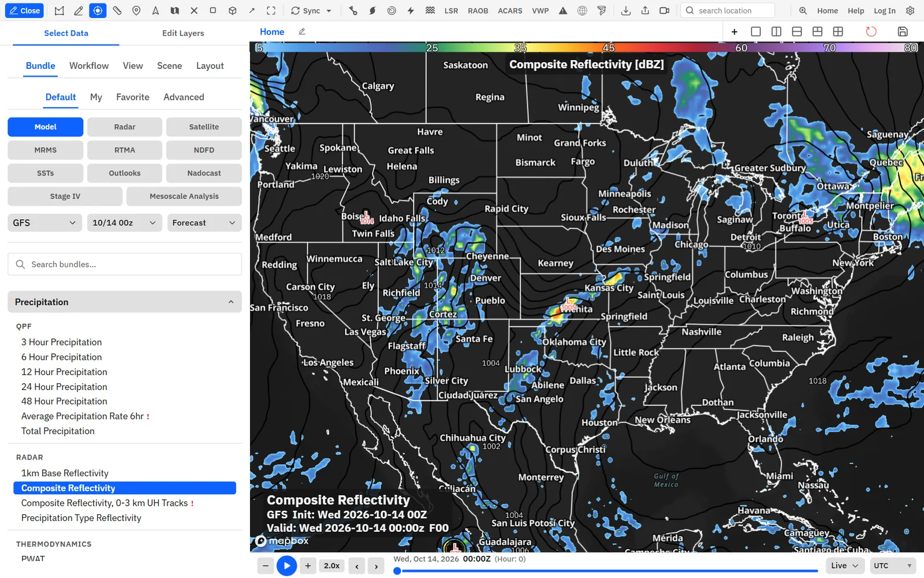Click the red refresh circle icon
The width and height of the screenshot is (924, 578).
pos(871,32)
